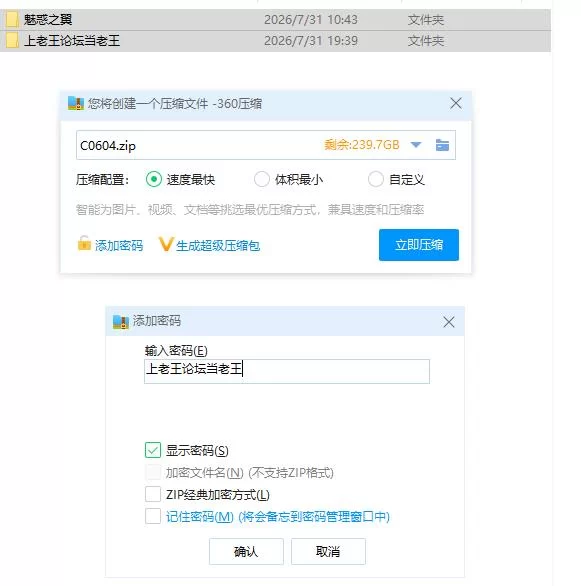Screen dimensions: 581x586
Task: Enable ZIP经典加密方式(L) checkbox
Action: click(153, 494)
